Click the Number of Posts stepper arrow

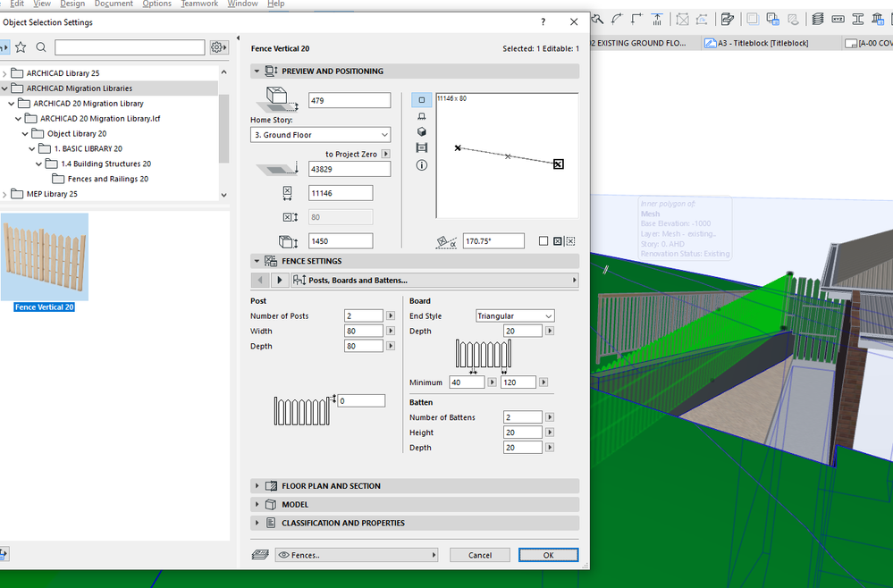click(x=390, y=316)
